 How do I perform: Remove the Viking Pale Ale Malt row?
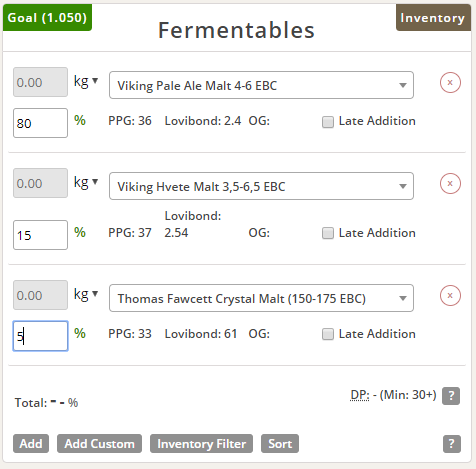click(x=450, y=82)
